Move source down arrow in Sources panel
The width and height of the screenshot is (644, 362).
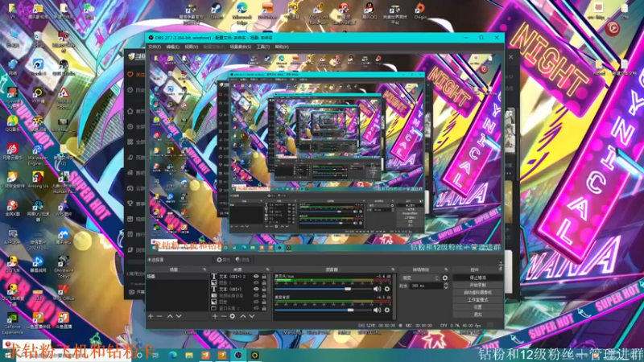pos(252,316)
